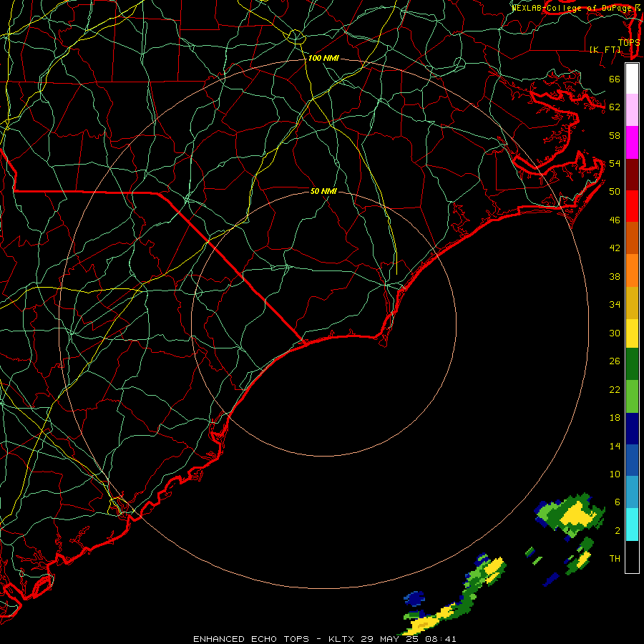Click legend value '50'

[615, 191]
